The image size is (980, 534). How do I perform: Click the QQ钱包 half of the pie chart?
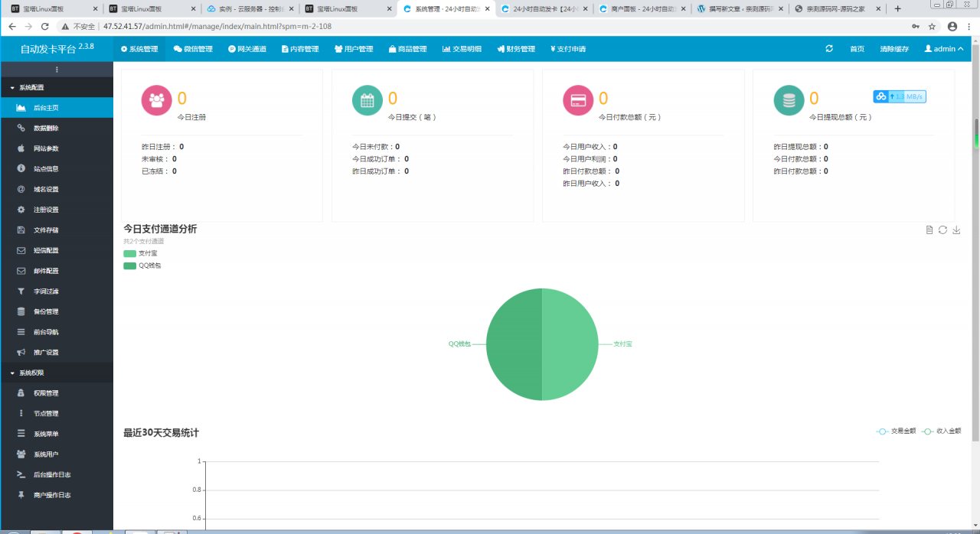(513, 344)
